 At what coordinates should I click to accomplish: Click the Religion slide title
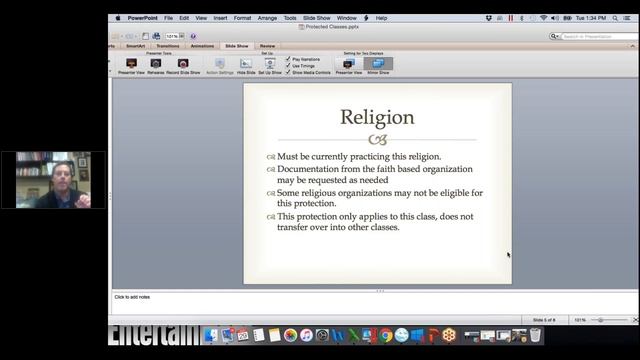click(x=377, y=117)
